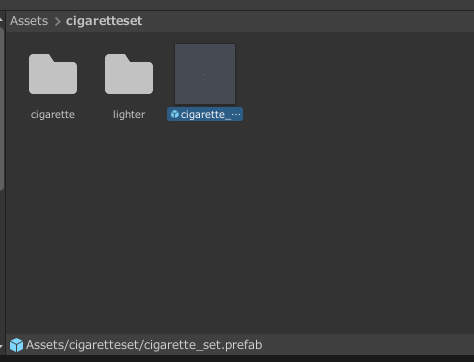This screenshot has height=362, width=474.
Task: Click the dark header strip above the breadcrumb
Action: pos(237,5)
